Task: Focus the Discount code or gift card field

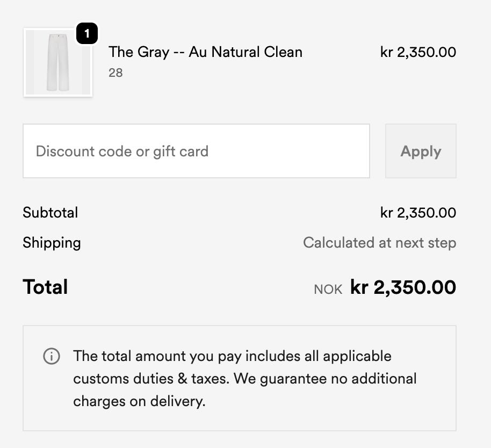Action: point(196,151)
